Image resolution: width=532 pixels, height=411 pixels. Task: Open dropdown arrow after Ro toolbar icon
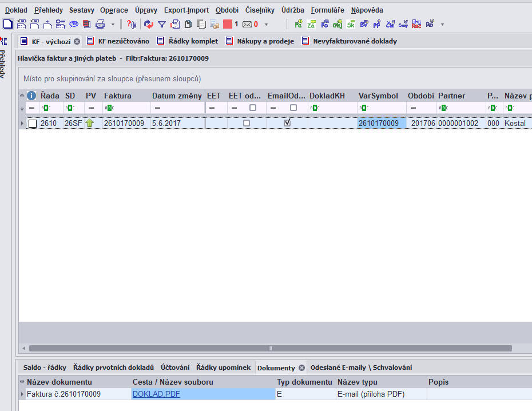pos(442,25)
